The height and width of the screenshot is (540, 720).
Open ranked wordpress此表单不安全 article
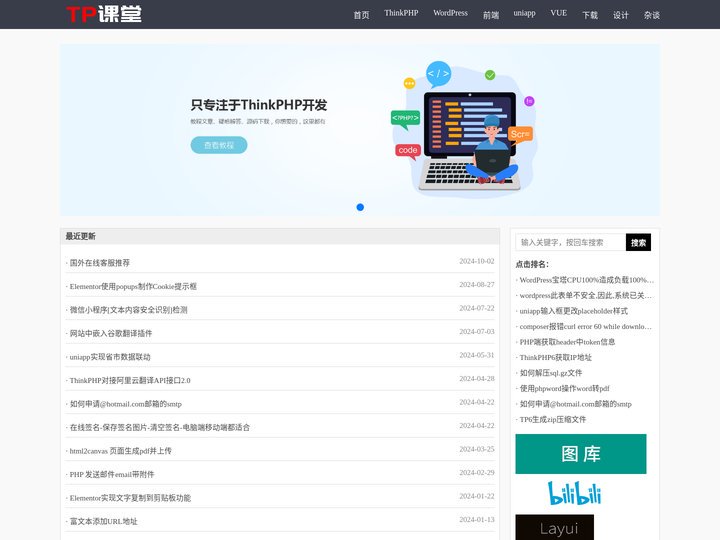click(585, 295)
